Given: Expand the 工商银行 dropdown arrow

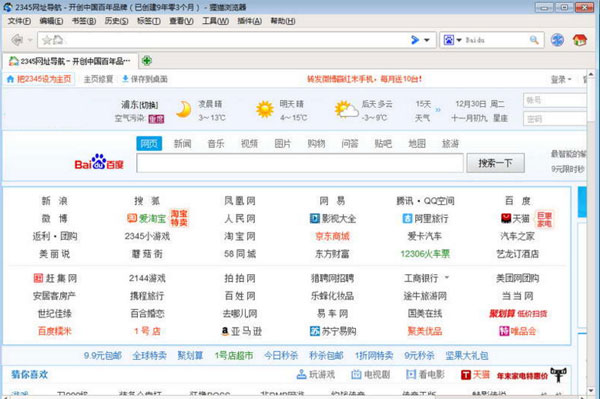Looking at the screenshot, I should click(x=447, y=278).
